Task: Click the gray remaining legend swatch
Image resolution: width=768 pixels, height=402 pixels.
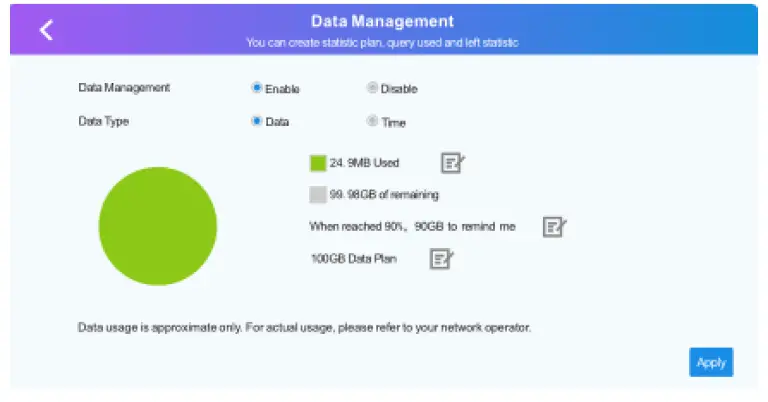Action: click(x=318, y=194)
